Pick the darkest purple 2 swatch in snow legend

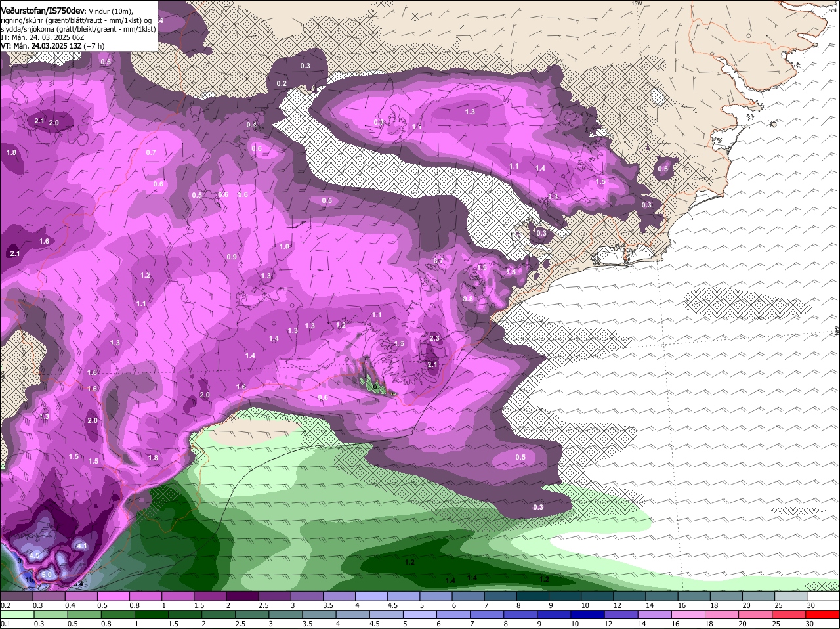tap(241, 596)
